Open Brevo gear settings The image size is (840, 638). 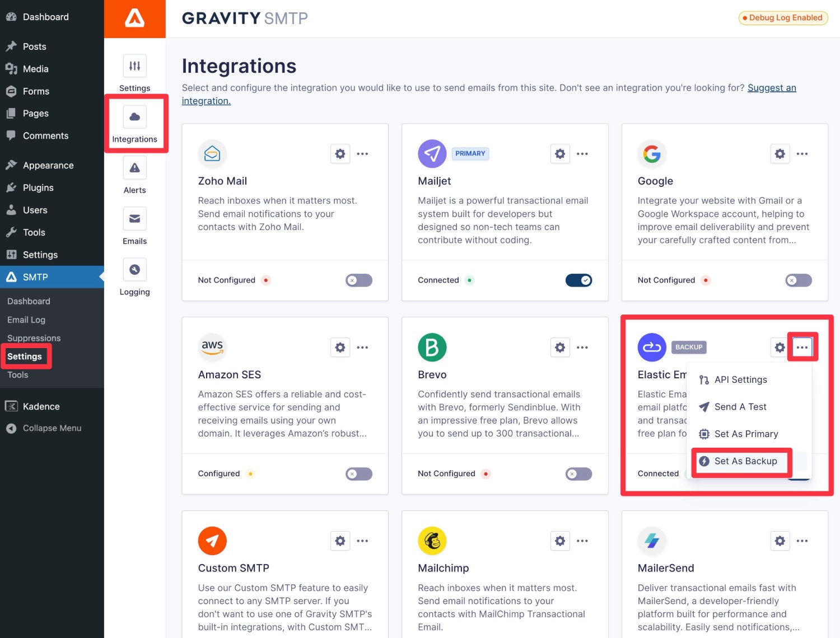click(560, 348)
